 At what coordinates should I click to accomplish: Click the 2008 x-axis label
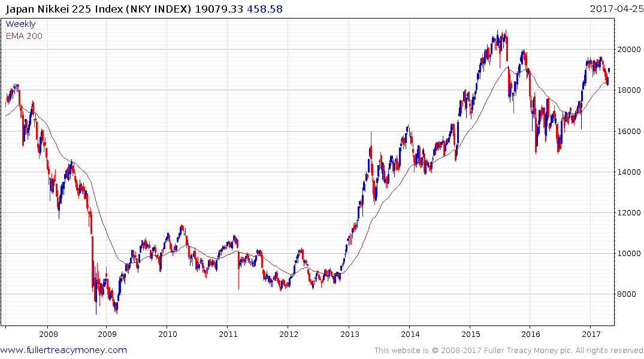pyautogui.click(x=49, y=334)
